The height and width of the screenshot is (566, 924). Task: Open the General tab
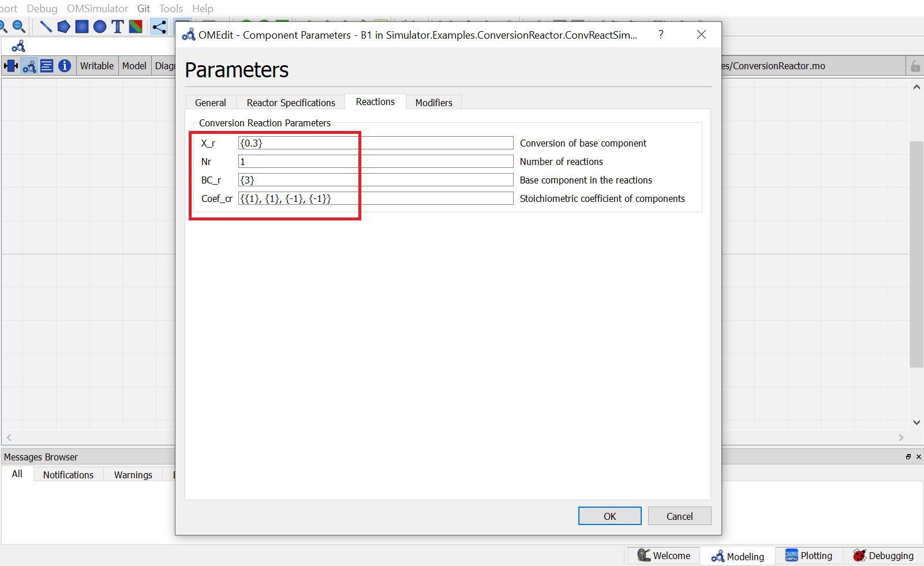pos(211,103)
